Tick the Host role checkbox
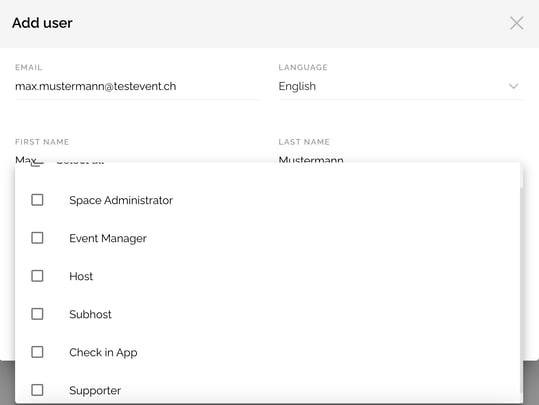The image size is (539, 405). click(x=37, y=276)
